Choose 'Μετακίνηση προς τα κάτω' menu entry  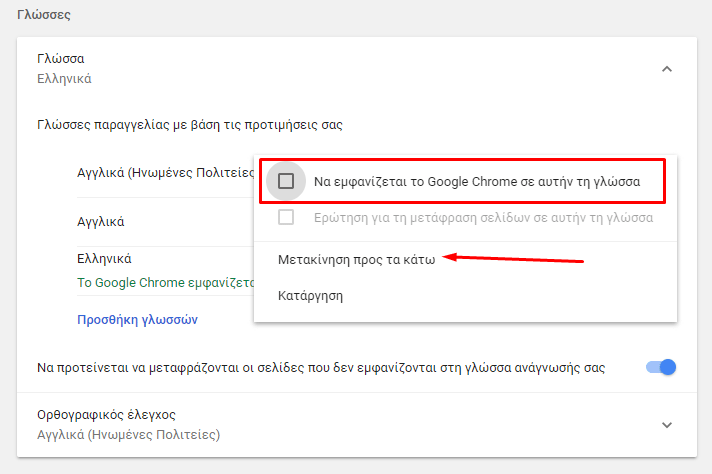click(x=355, y=258)
